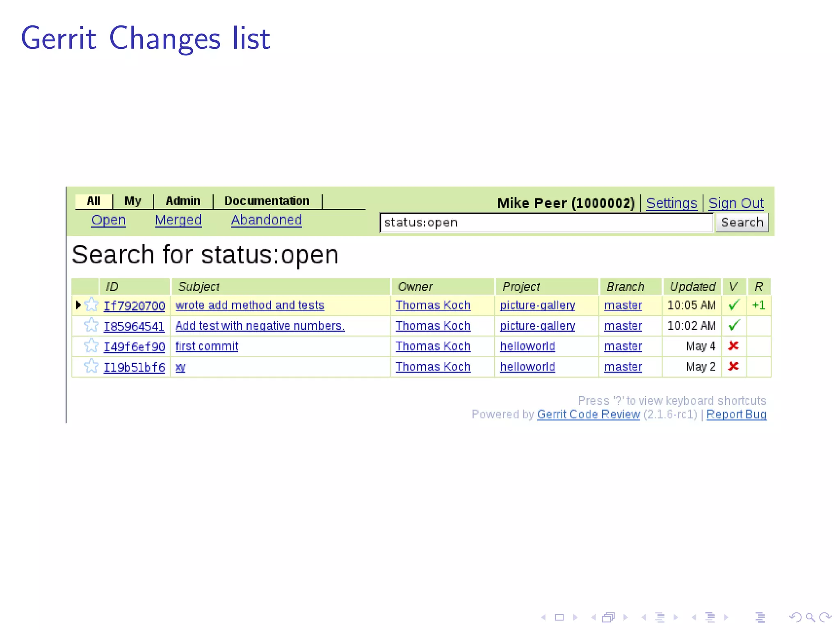Open the My menu tab
Image resolution: width=840 pixels, height=630 pixels.
tap(132, 201)
